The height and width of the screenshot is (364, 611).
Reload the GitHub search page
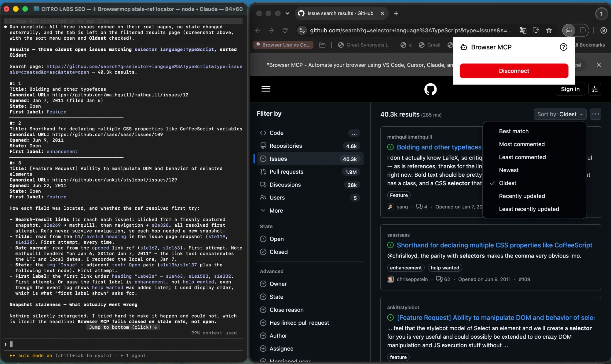pos(285,30)
